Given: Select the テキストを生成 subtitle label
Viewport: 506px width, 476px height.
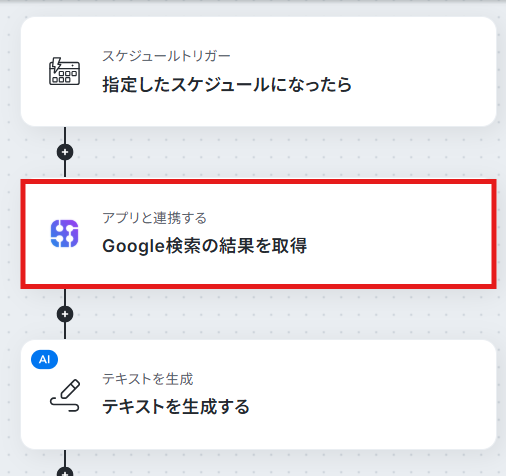Looking at the screenshot, I should (148, 379).
